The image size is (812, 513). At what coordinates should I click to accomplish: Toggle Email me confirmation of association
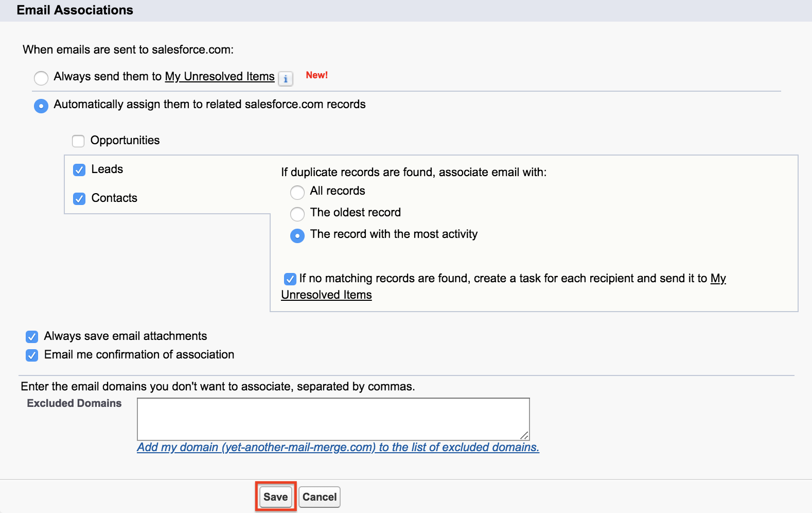pos(32,355)
